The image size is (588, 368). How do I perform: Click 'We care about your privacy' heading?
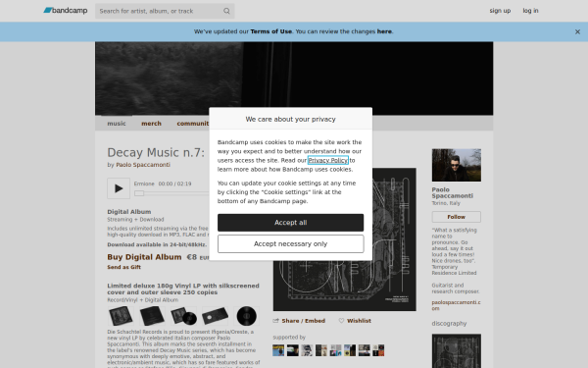290,119
